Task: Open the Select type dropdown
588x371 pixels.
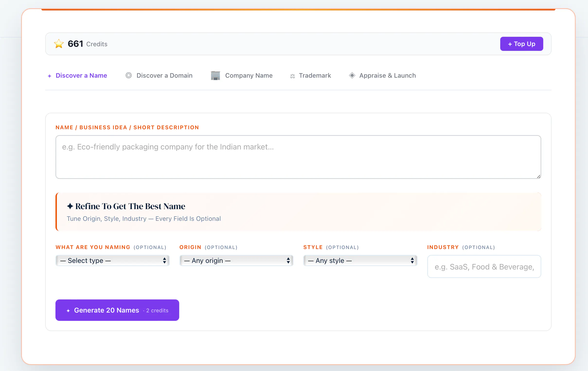Action: (x=113, y=260)
